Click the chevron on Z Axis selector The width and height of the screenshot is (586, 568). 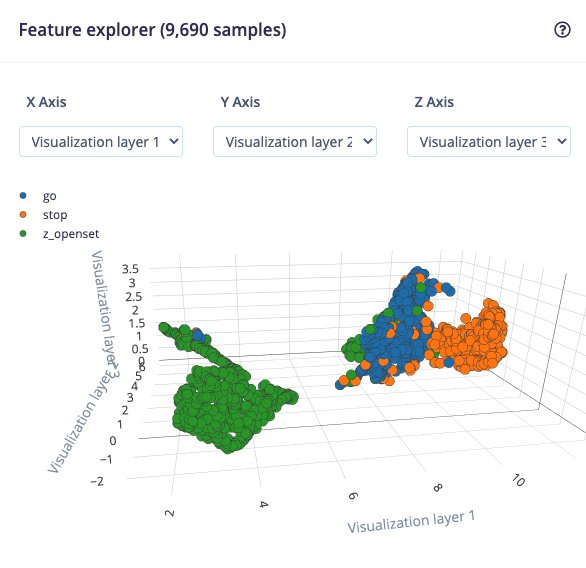tap(562, 141)
